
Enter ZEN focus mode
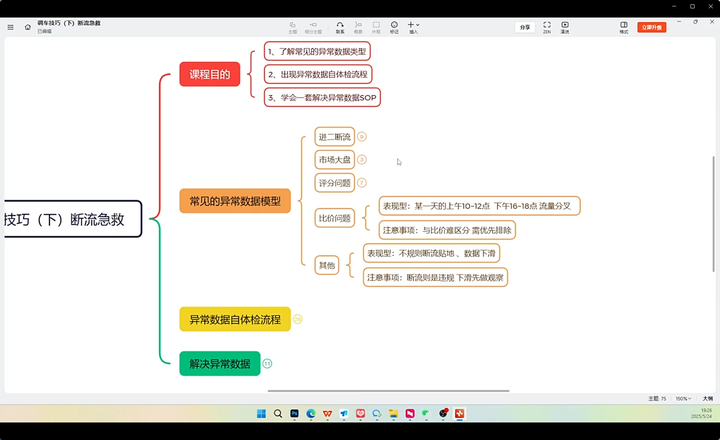click(547, 28)
